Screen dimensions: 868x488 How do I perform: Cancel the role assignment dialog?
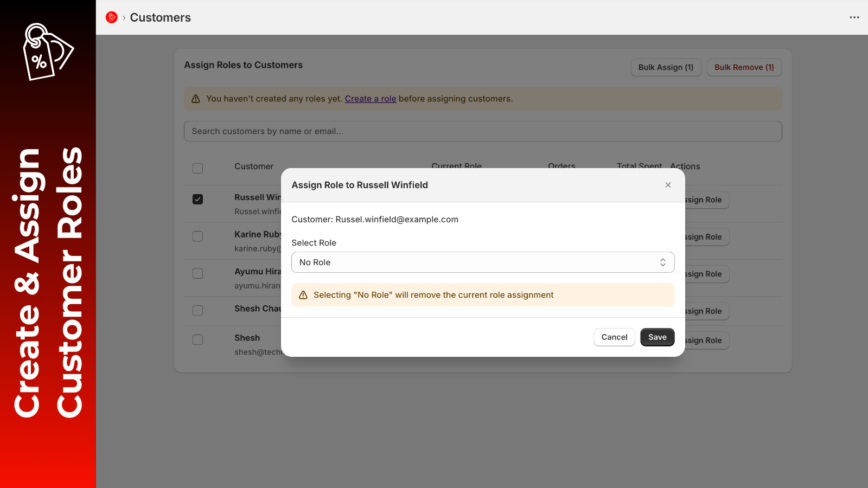tap(614, 337)
